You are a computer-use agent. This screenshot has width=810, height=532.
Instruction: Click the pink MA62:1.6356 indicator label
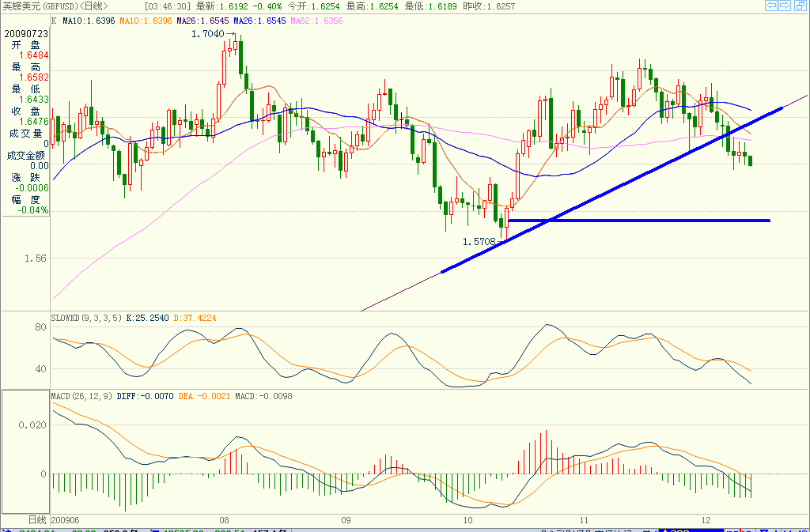[x=316, y=21]
